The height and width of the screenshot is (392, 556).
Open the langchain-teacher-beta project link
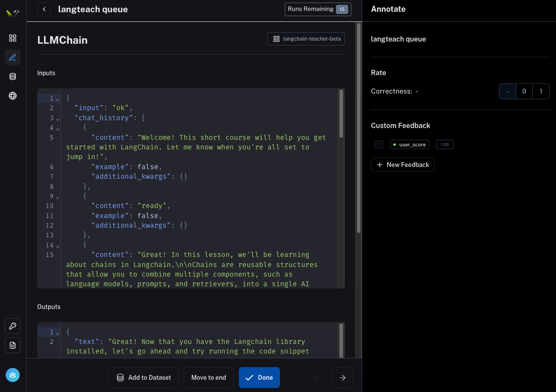click(306, 39)
